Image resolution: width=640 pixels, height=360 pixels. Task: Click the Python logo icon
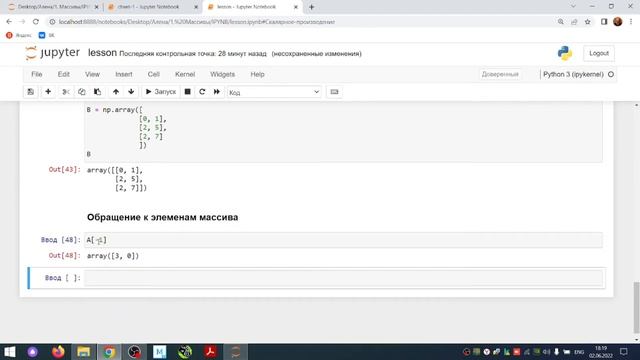565,53
